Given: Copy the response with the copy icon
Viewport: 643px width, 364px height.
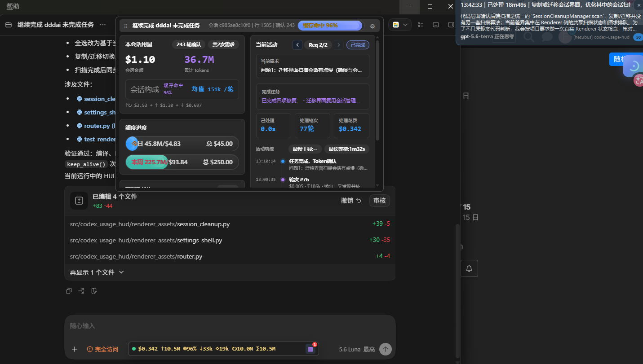Looking at the screenshot, I should pyautogui.click(x=69, y=291).
